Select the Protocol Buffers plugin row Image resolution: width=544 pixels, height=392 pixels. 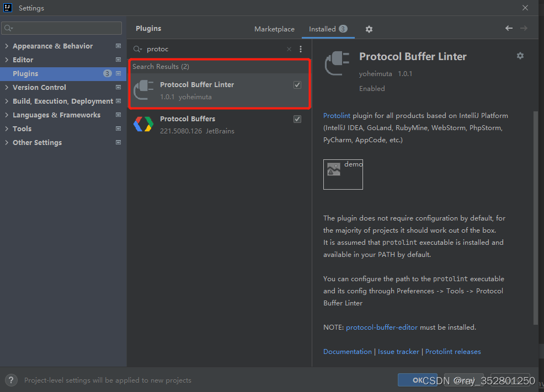pos(219,125)
